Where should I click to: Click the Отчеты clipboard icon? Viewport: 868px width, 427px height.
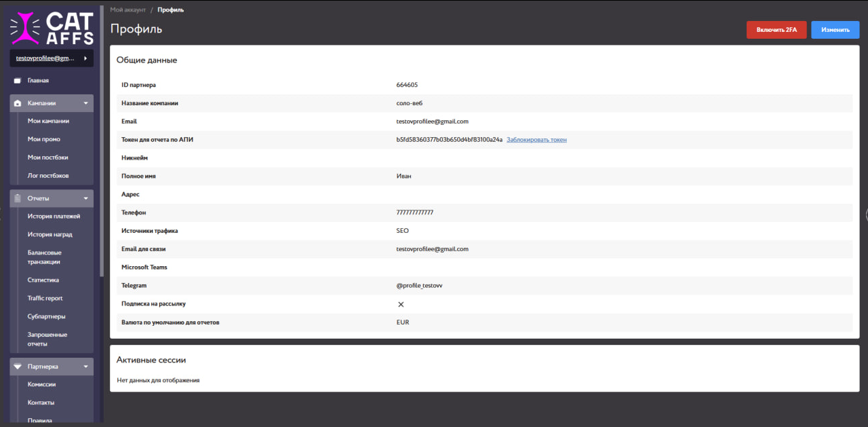(x=18, y=198)
